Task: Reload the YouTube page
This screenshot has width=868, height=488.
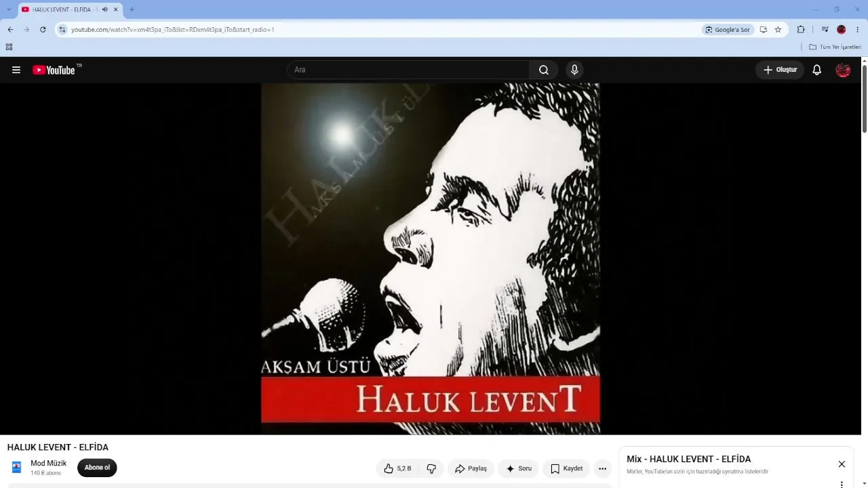Action: click(x=43, y=30)
